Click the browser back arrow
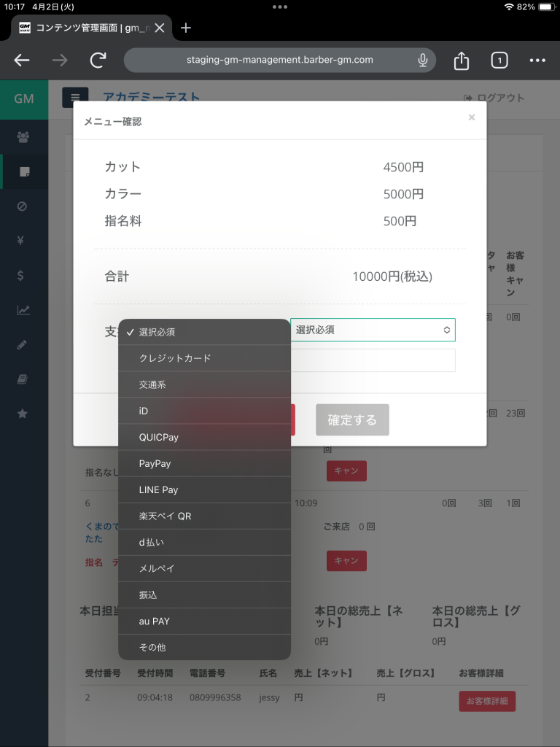Screen dimensions: 560x747 tap(23, 61)
